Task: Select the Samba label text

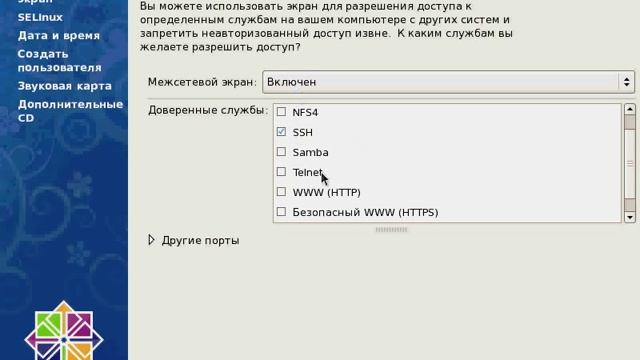Action: coord(310,153)
